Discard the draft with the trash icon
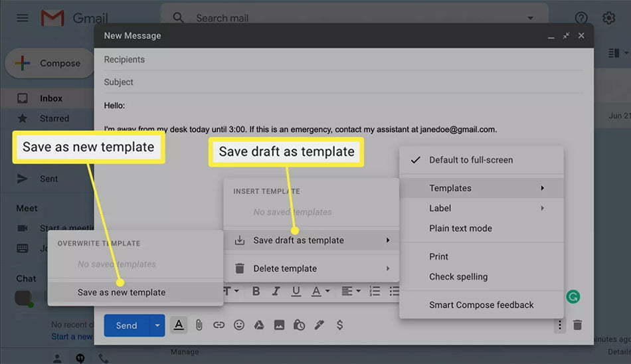Image resolution: width=631 pixels, height=364 pixels. (577, 325)
